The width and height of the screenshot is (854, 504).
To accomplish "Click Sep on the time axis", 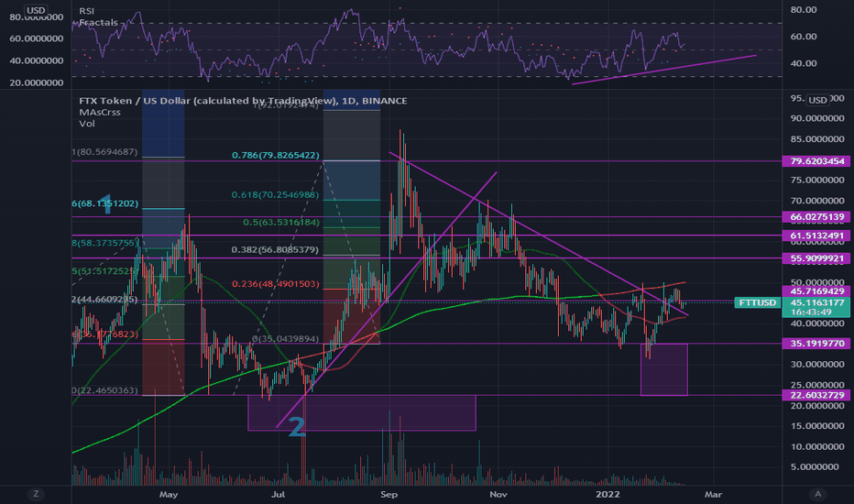I will coord(389,494).
